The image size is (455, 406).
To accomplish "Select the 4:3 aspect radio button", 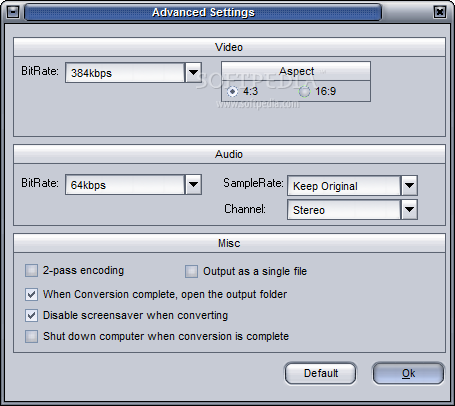I will coord(232,91).
